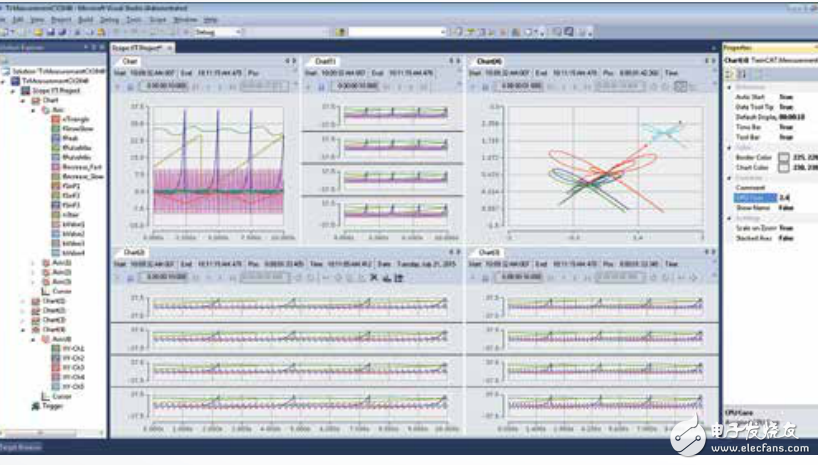Select the Chart(2) panel tab
Screen dimensions: 818x465
point(136,253)
